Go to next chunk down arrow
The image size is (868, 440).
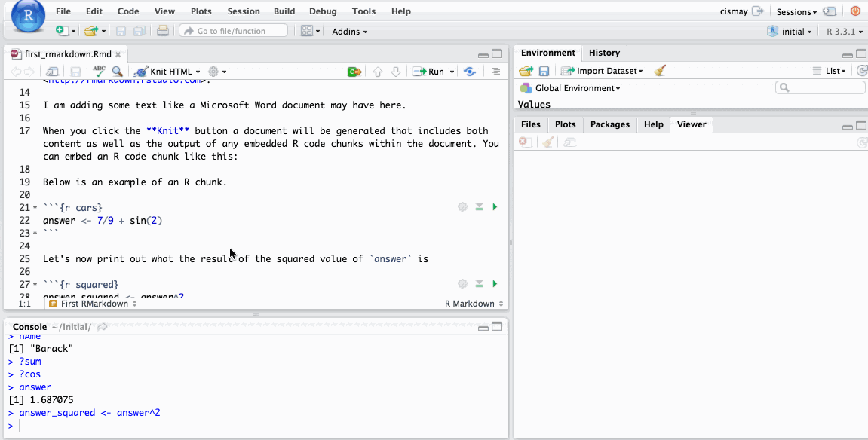396,72
